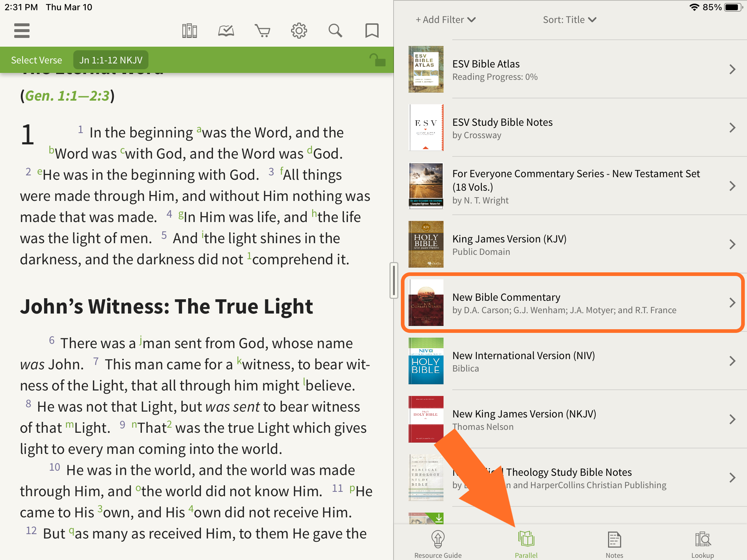This screenshot has width=747, height=560.
Task: Switch to Lookup tab
Action: (703, 544)
